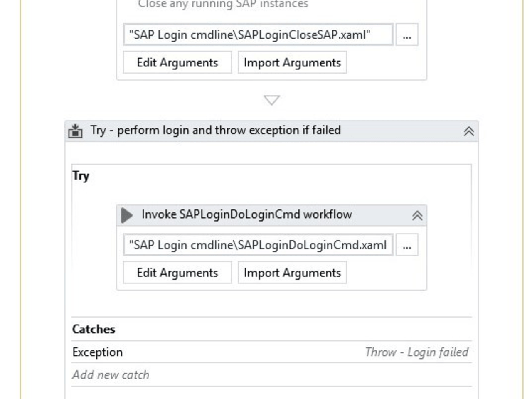Screen dimensions: 532x399
Task: Collapse the Try - perform login activity
Action: click(468, 131)
